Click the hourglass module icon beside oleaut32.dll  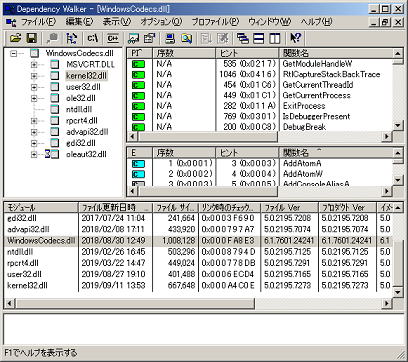point(52,154)
